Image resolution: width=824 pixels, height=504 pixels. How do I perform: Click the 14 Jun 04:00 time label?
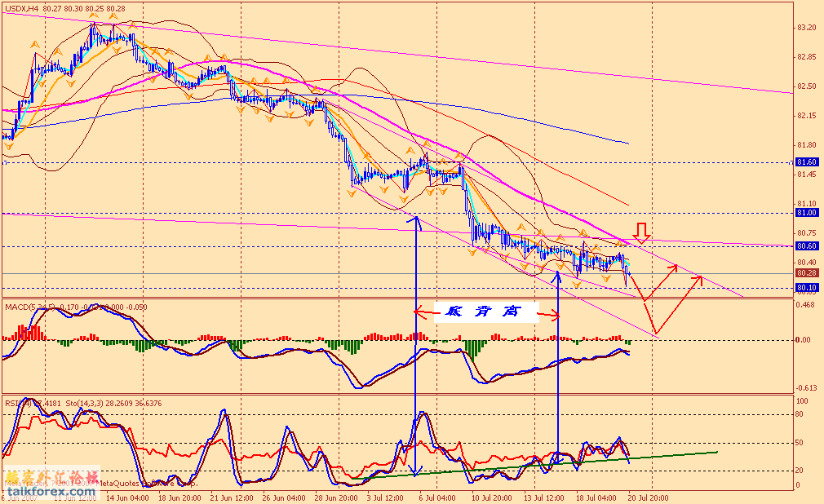coord(127,497)
